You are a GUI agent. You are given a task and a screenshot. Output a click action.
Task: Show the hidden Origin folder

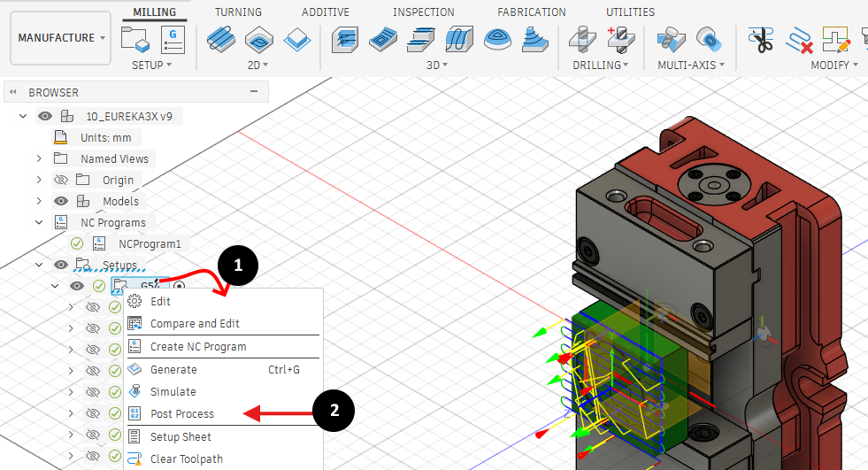61,180
